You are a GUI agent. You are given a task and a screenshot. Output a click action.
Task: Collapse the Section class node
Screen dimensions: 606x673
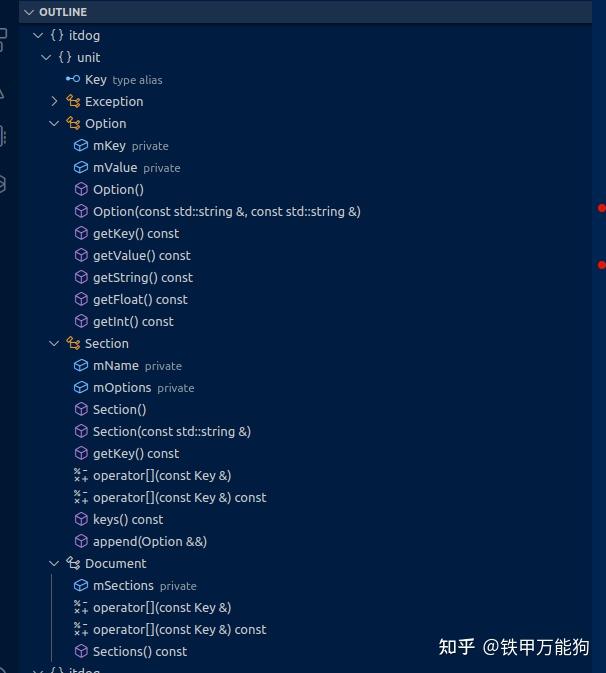click(54, 343)
